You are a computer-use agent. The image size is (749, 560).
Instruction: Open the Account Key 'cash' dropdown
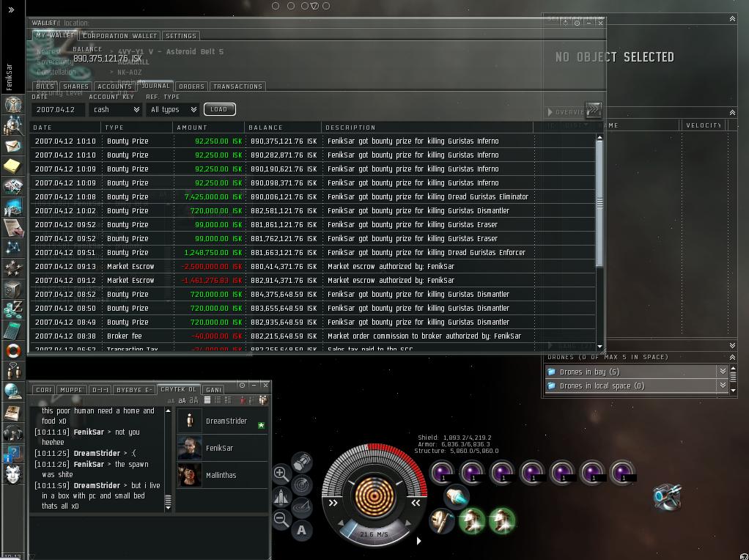(116, 109)
